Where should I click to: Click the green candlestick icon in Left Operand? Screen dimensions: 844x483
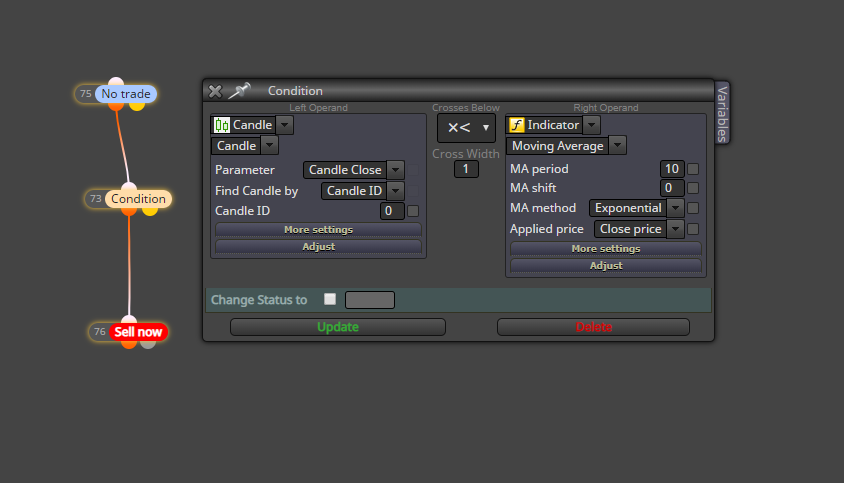point(221,125)
